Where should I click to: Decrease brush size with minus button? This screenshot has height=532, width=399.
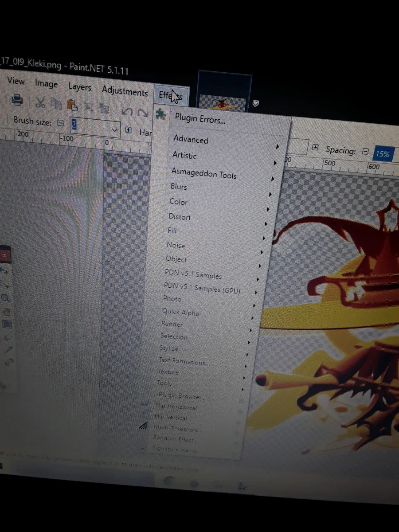point(61,124)
